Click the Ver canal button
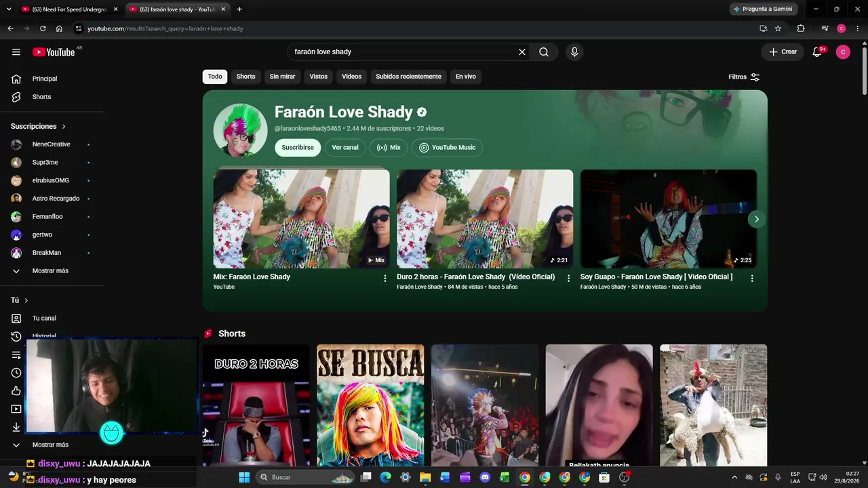The width and height of the screenshot is (868, 488). coord(345,148)
